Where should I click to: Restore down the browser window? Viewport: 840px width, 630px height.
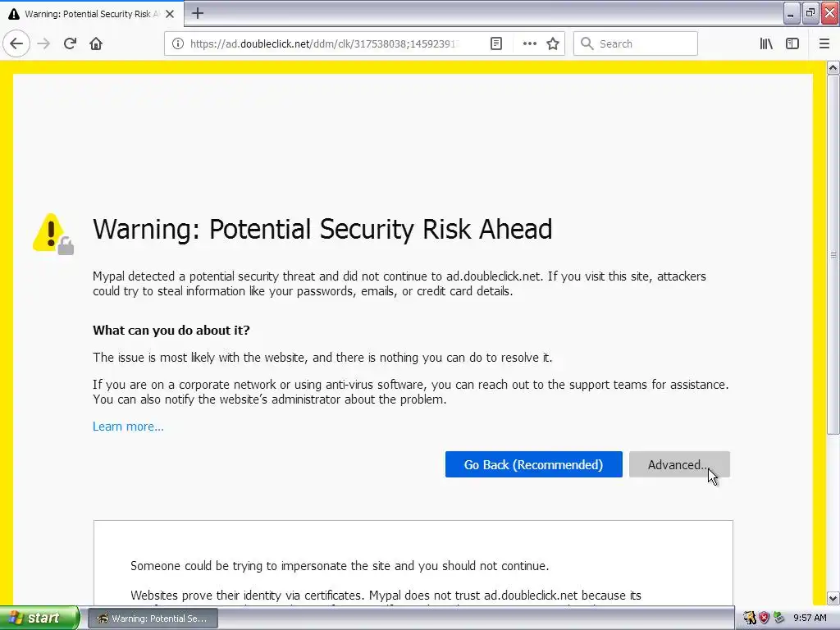coord(810,13)
